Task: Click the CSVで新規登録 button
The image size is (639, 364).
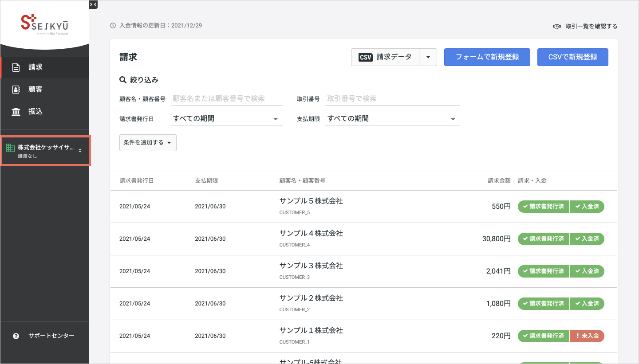Action: pos(572,57)
